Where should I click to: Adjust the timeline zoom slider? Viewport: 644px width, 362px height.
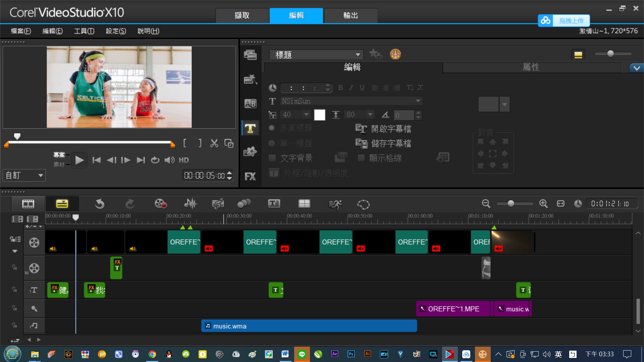511,203
